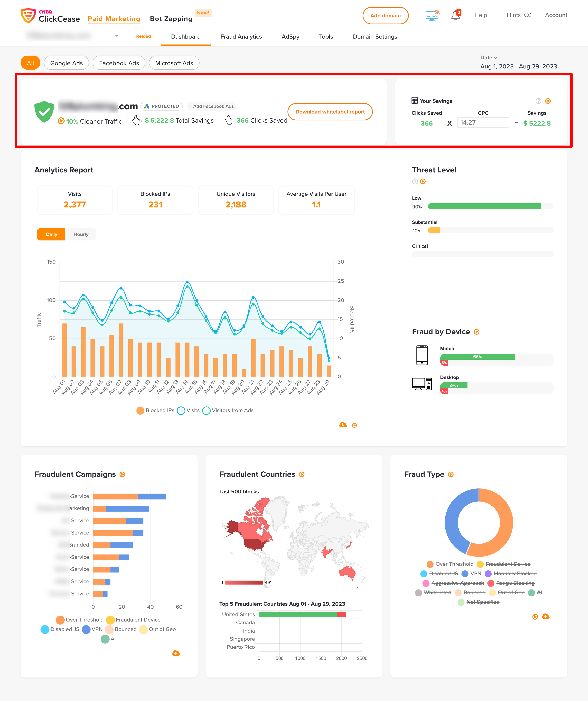Click the ClickCease shield logo
588x702 pixels.
28,15
